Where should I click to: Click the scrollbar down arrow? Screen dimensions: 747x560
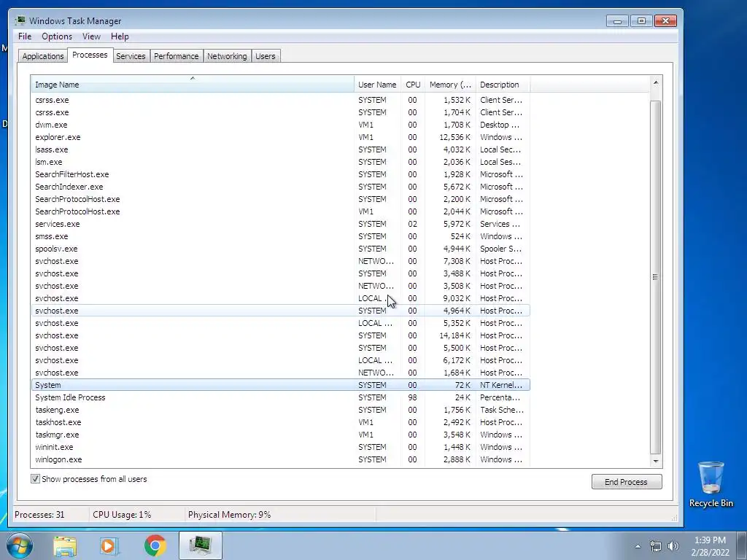click(656, 461)
